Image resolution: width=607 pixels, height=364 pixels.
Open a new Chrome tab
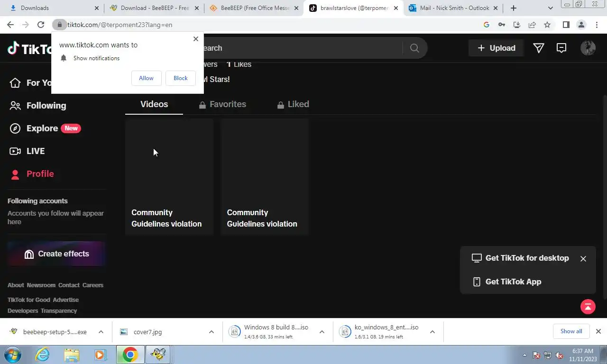click(x=514, y=8)
